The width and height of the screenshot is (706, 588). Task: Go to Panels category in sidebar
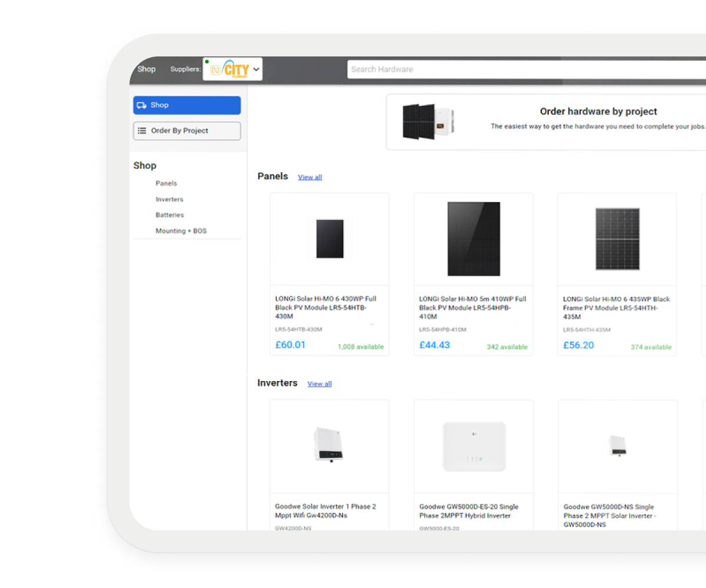pyautogui.click(x=166, y=183)
